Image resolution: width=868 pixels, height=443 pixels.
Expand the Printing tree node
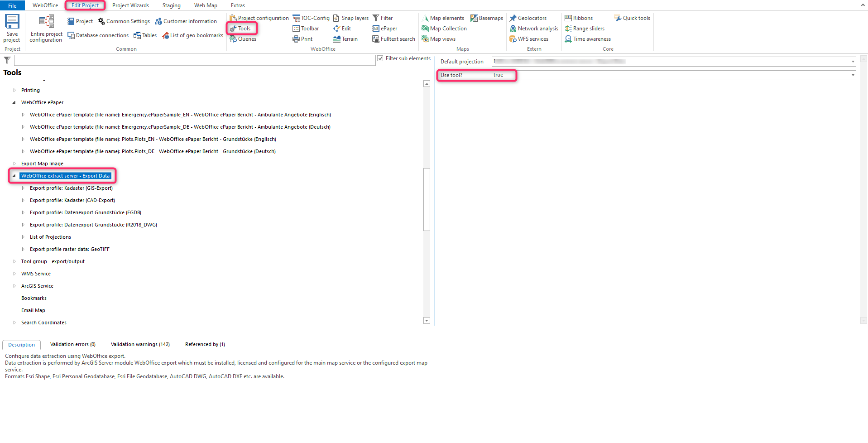point(14,90)
